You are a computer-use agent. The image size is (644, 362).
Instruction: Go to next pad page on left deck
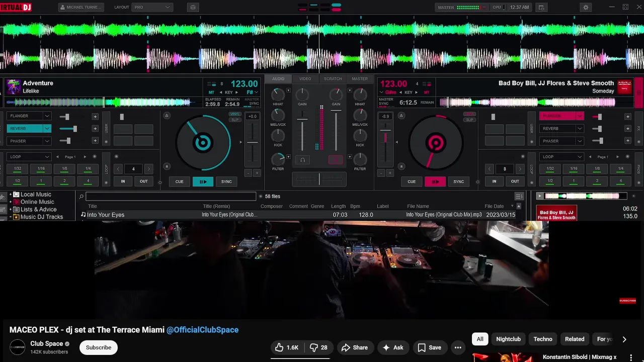point(85,157)
